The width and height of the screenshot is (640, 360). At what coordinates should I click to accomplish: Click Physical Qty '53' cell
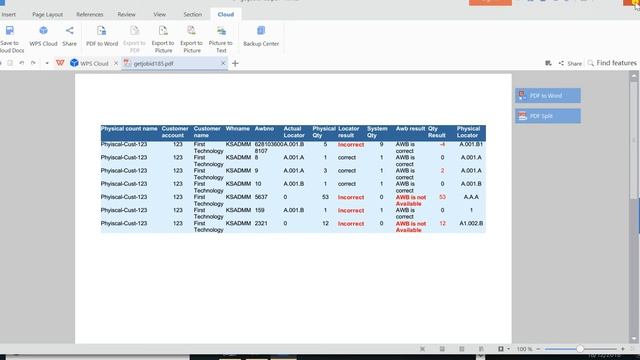click(325, 197)
